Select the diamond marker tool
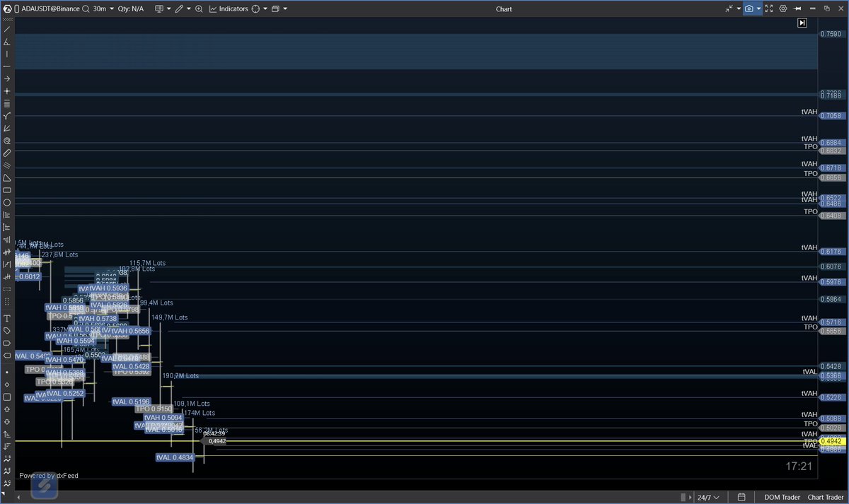 [x=7, y=384]
